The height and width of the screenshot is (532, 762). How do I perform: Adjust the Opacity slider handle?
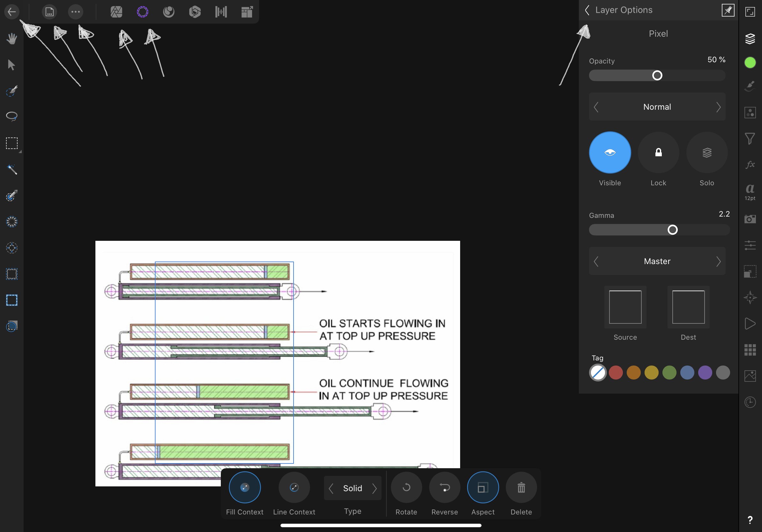pos(657,75)
